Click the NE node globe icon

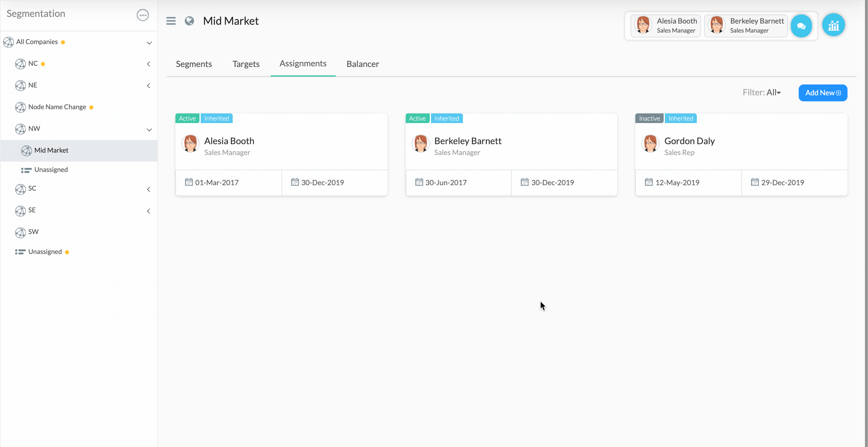[20, 86]
